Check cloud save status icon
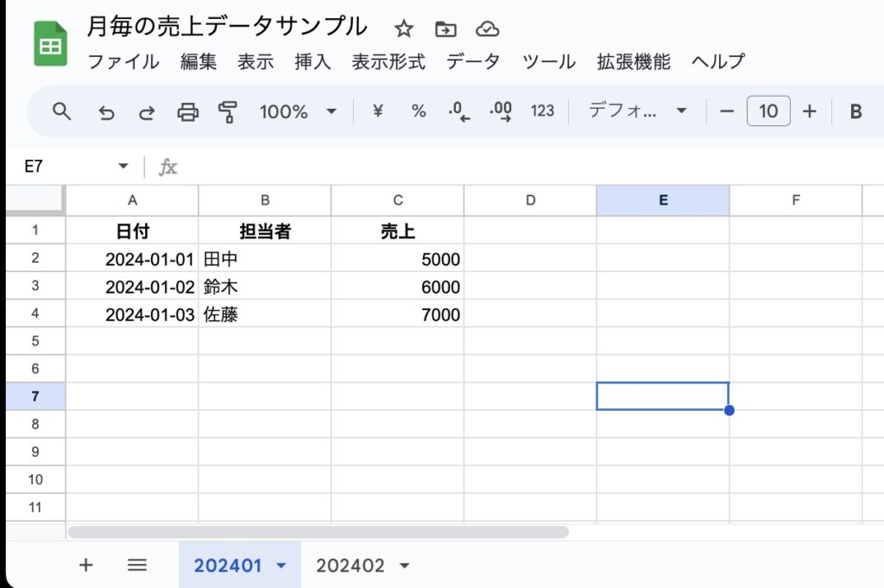884x588 pixels. tap(488, 29)
